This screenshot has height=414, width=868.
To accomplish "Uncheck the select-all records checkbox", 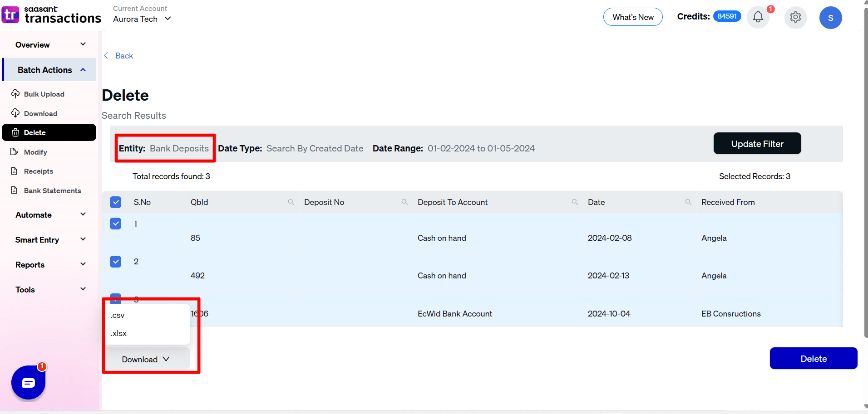I will pos(116,202).
